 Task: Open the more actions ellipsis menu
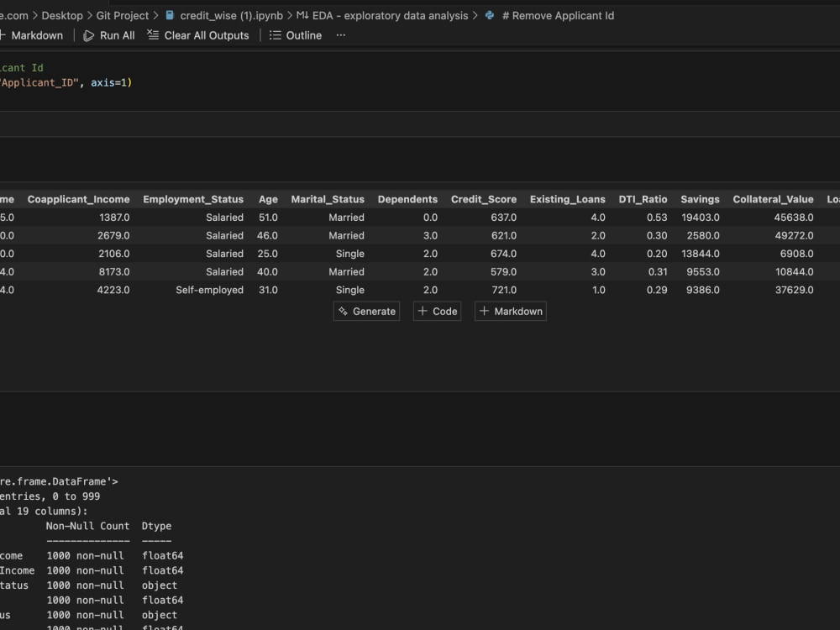point(341,34)
